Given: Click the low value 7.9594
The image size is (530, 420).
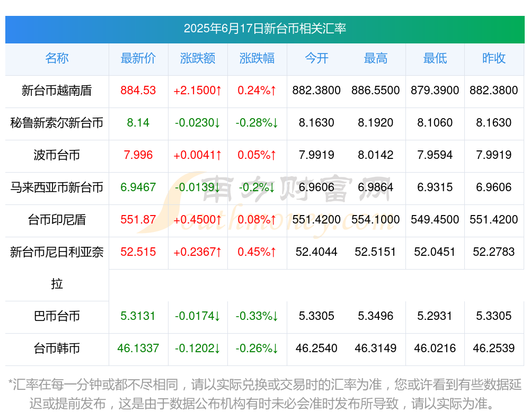Looking at the screenshot, I should 435,155.
